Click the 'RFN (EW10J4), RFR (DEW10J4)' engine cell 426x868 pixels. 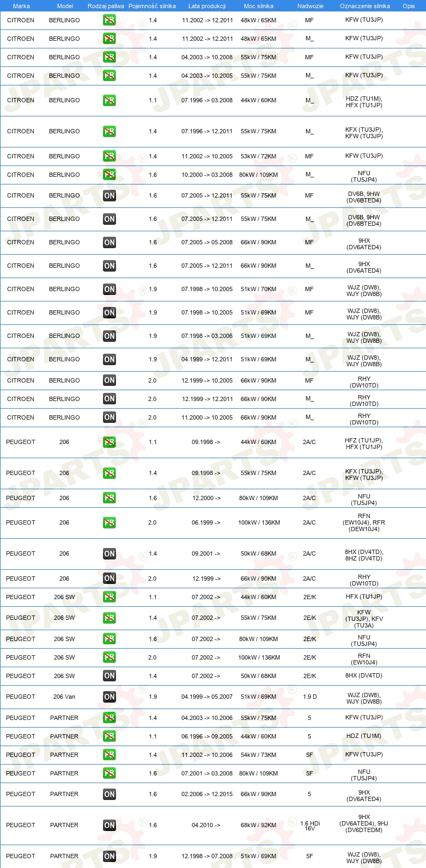pyautogui.click(x=364, y=522)
